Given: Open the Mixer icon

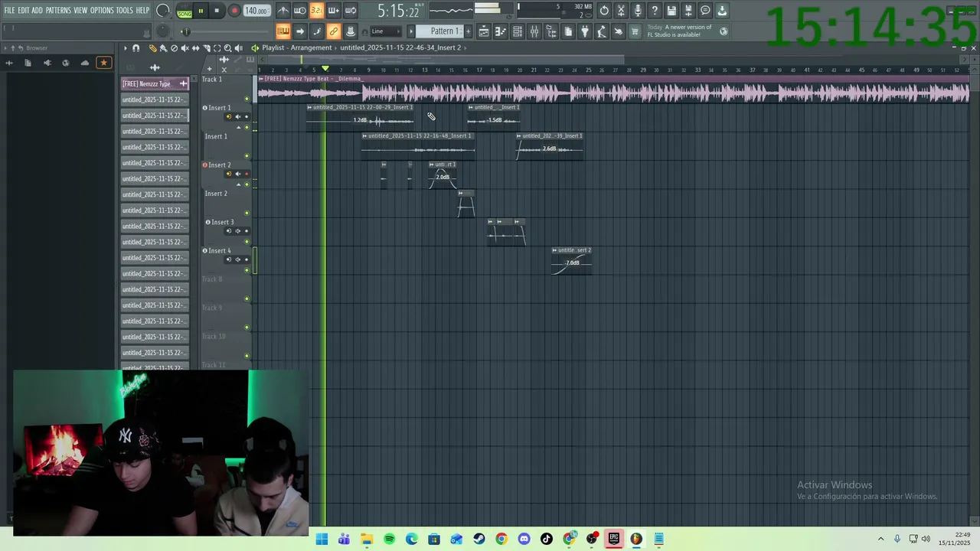Looking at the screenshot, I should [x=534, y=31].
